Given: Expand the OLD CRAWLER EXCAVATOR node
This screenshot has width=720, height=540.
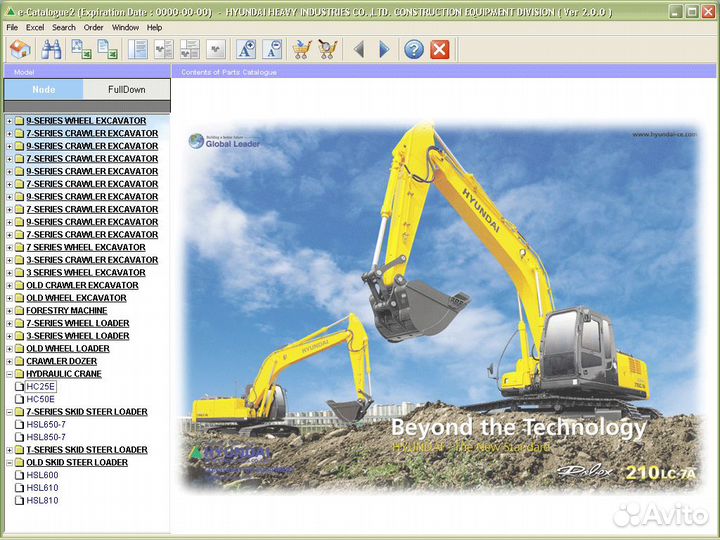Looking at the screenshot, I should (9, 286).
